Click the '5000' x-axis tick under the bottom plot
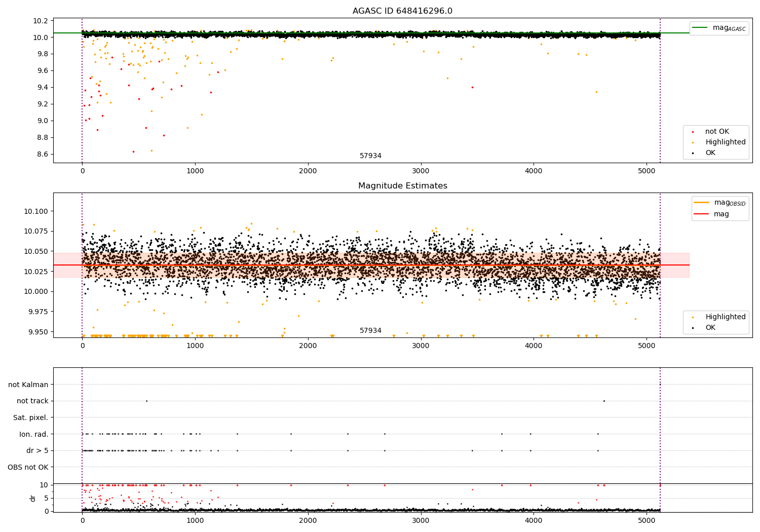Screen dimensions: 760x532 [x=647, y=521]
